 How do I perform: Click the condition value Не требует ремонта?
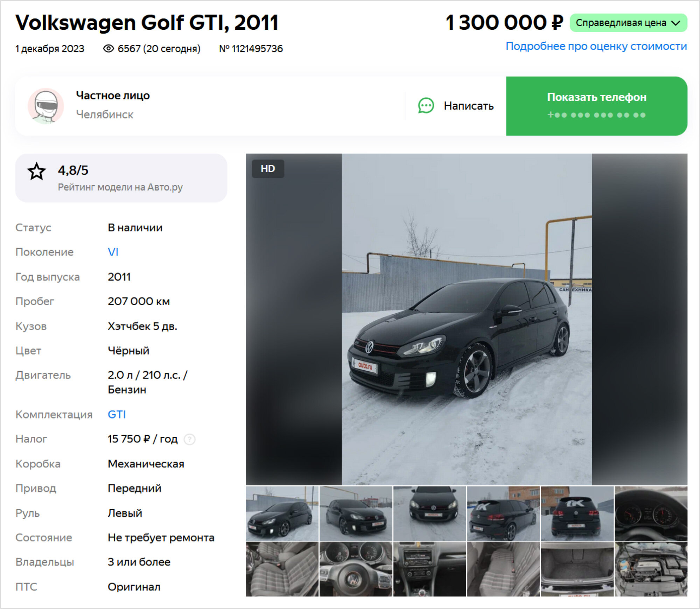pyautogui.click(x=161, y=538)
